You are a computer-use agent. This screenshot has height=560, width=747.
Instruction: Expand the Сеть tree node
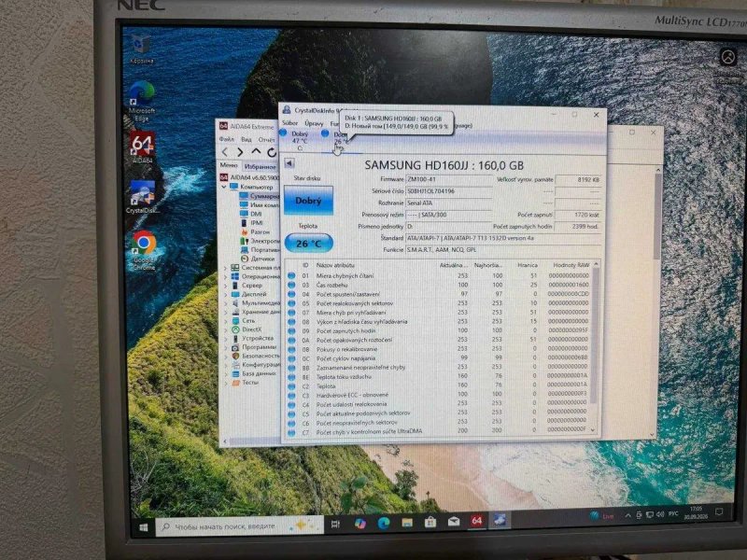tap(226, 321)
